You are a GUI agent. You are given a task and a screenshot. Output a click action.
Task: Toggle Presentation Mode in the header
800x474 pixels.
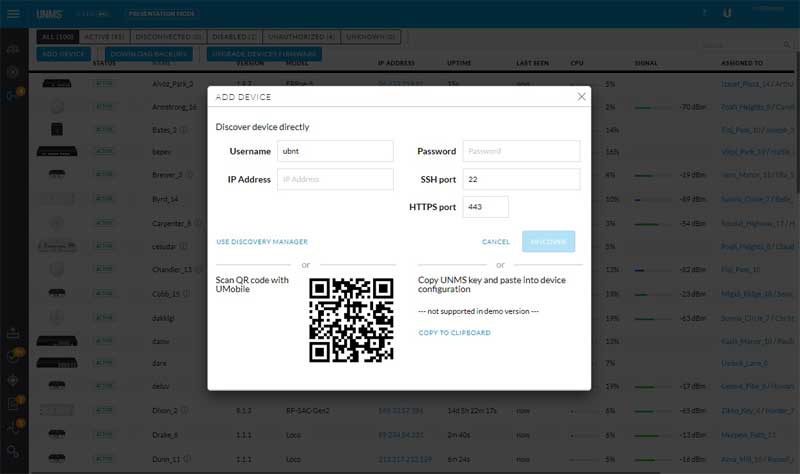point(162,14)
